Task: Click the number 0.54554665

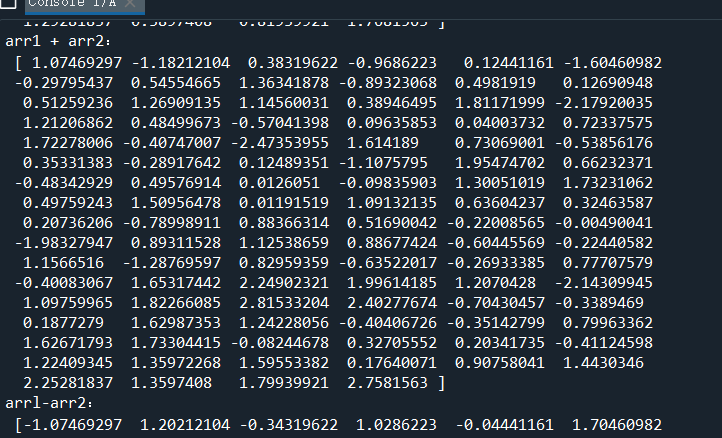Action: (x=176, y=83)
